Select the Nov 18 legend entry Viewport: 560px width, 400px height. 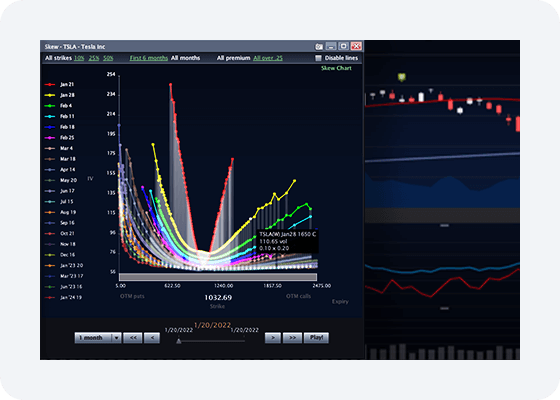click(60, 244)
